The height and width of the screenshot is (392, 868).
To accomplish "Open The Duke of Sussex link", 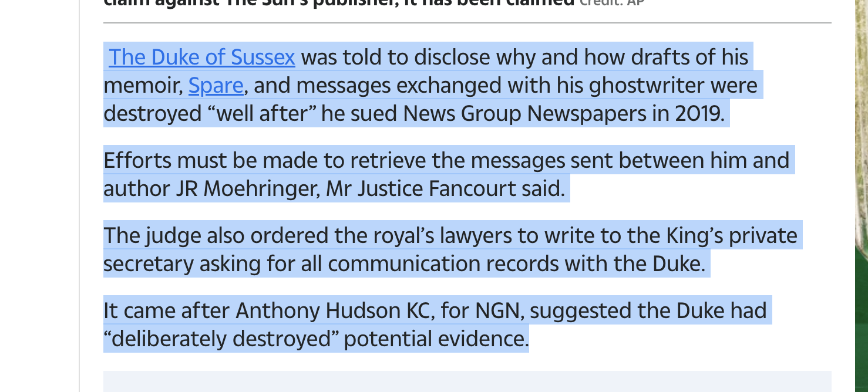I will 201,57.
